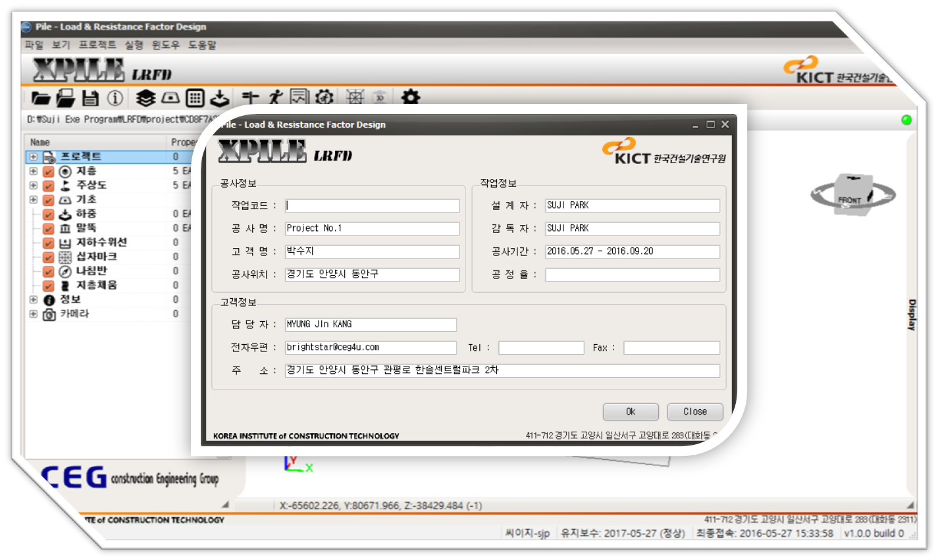This screenshot has width=938, height=560.
Task: Click the load download-arrow toolbar icon
Action: 219,98
